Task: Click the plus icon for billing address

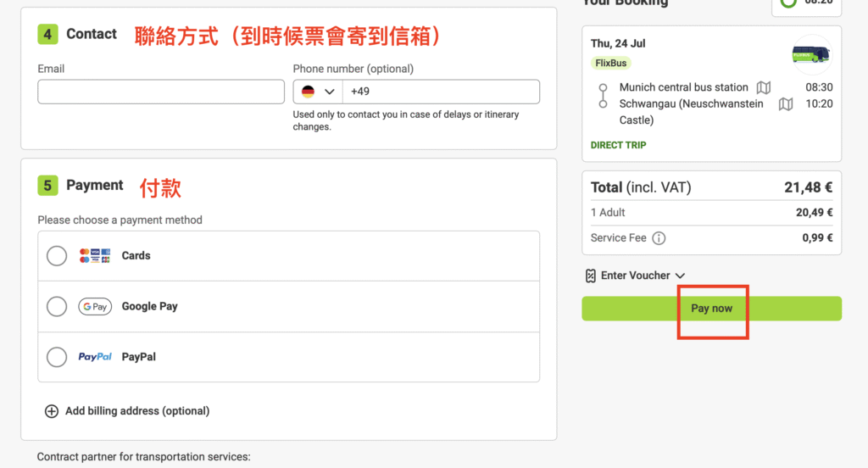Action: (51, 411)
